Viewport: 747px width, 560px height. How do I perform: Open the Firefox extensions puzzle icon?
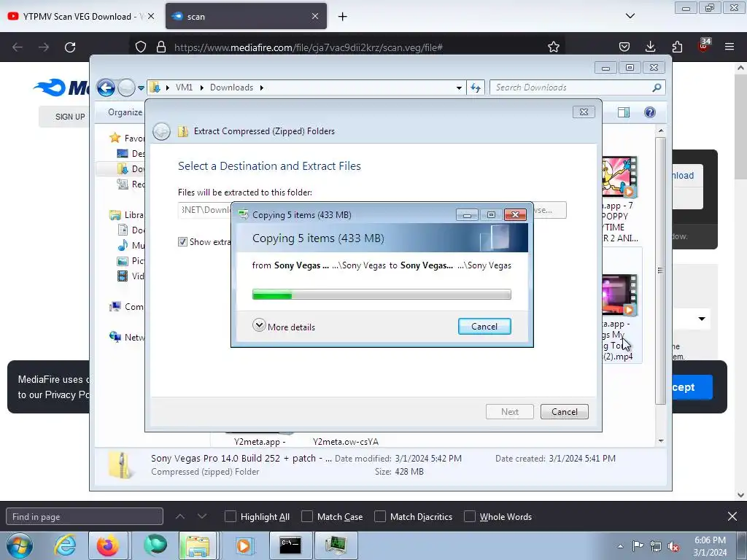point(677,47)
